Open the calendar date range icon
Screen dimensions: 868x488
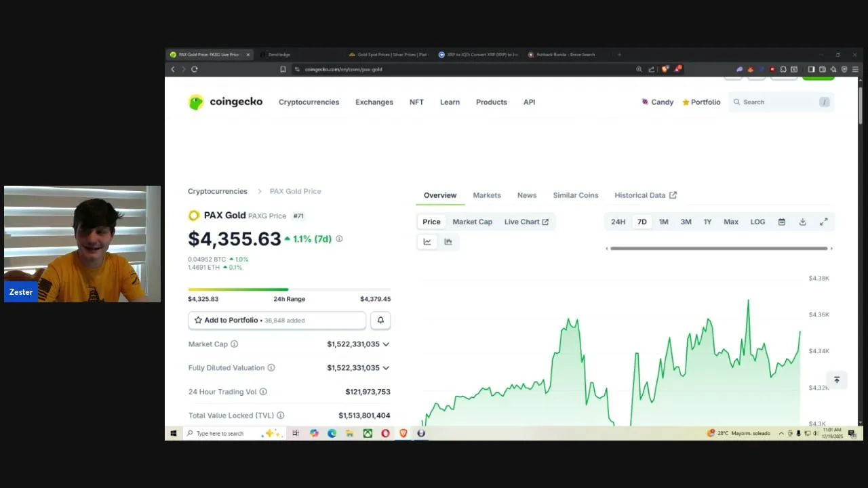[781, 222]
